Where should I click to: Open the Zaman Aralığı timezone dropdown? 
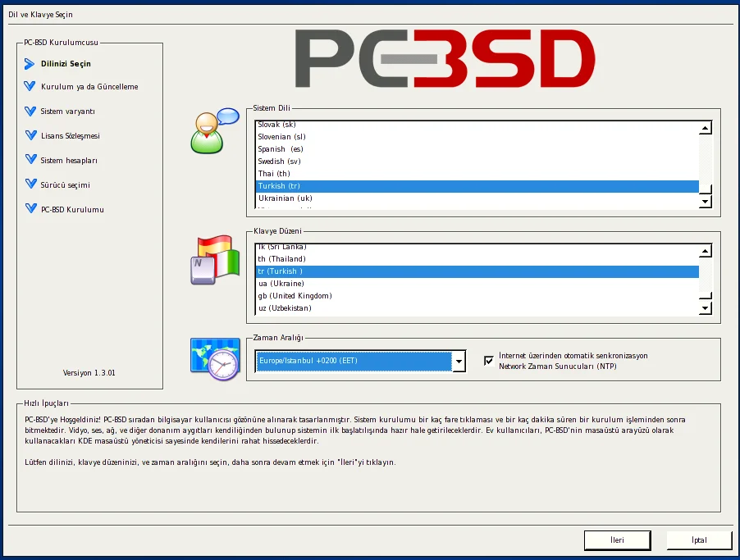(360, 361)
